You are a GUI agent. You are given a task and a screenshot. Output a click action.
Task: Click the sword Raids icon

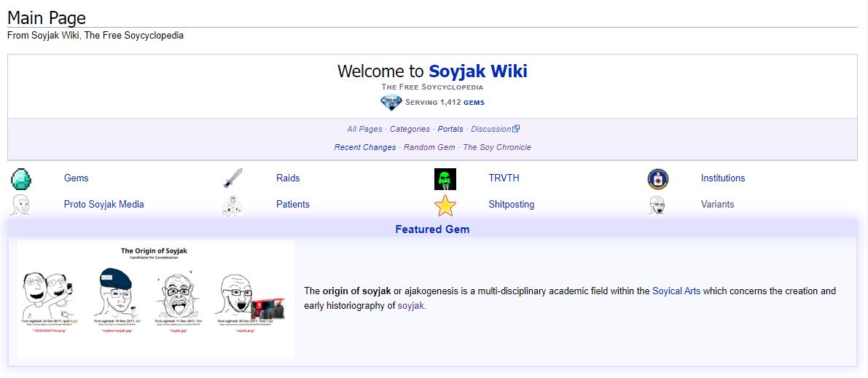click(x=232, y=178)
